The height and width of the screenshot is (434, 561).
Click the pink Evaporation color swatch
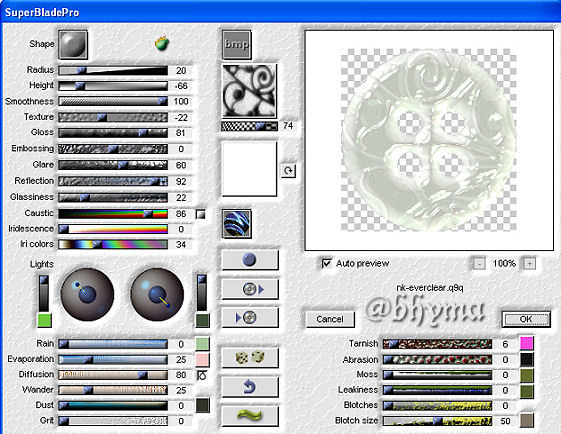click(203, 360)
